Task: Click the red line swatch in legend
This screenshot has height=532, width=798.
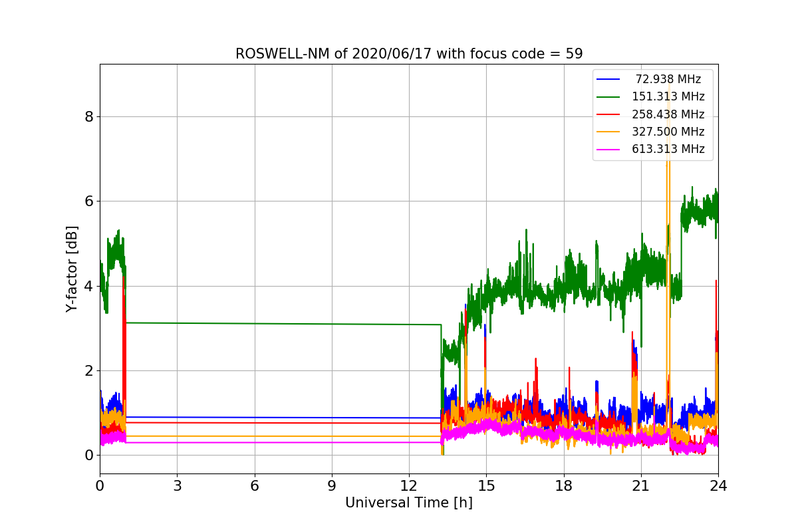Action: (608, 114)
